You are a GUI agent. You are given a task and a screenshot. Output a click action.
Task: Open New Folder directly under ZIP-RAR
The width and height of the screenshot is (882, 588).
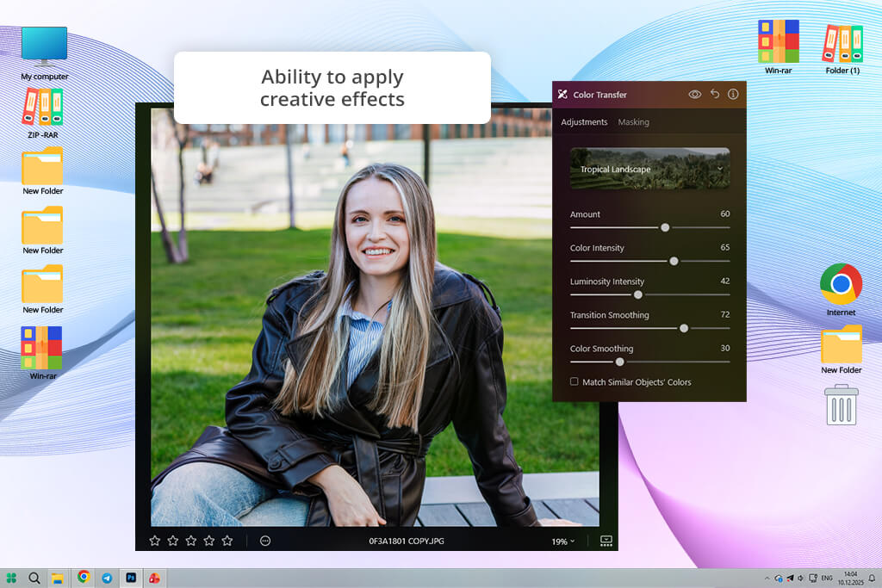[43, 171]
